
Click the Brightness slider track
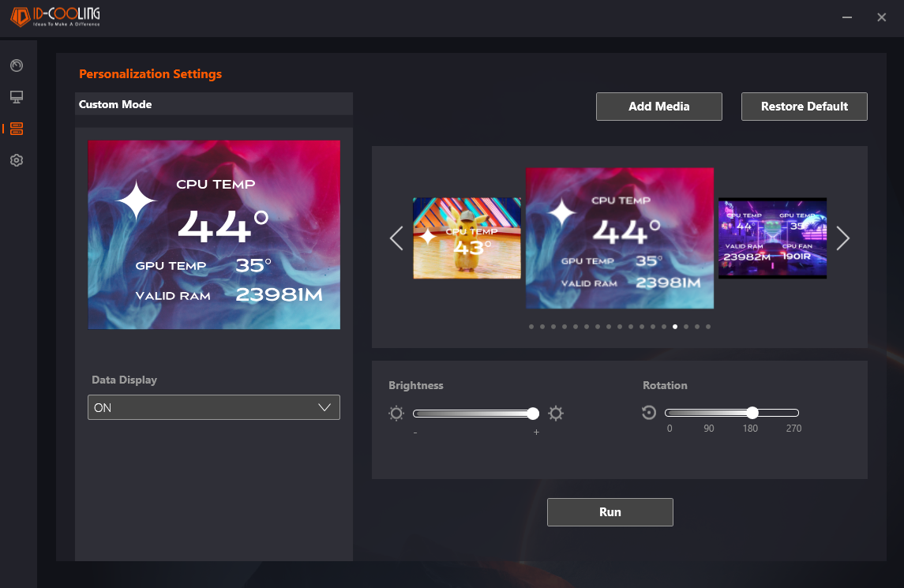tap(472, 414)
